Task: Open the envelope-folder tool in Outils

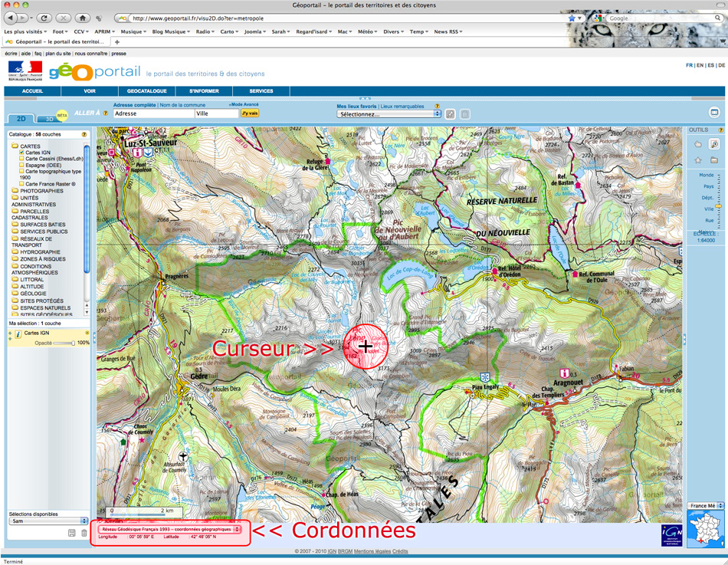Action: click(x=714, y=160)
